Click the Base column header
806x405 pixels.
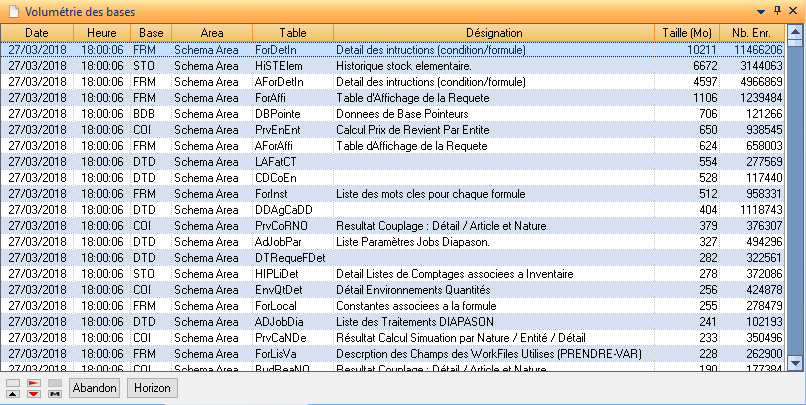coord(152,33)
